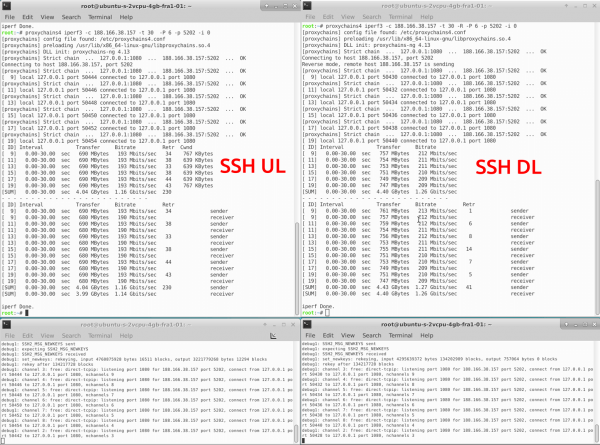
Task: Click the window menu icon of the top-right terminal
Action: (305, 5)
